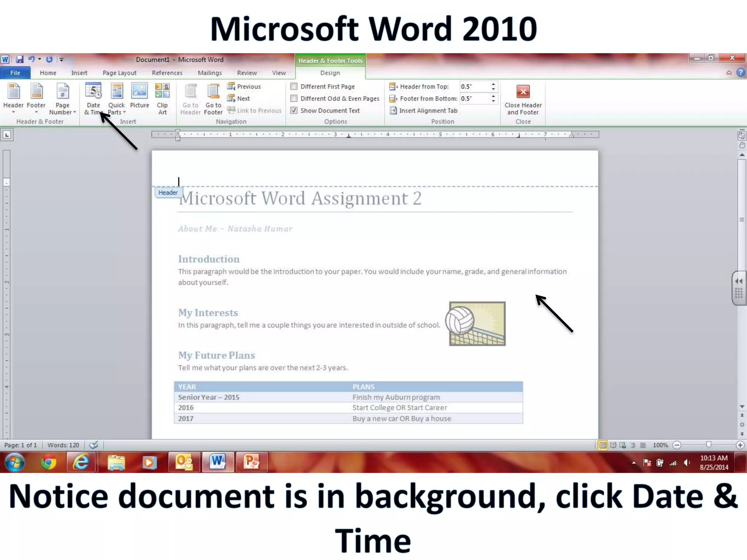
Task: Click the Previous section button
Action: pos(244,86)
